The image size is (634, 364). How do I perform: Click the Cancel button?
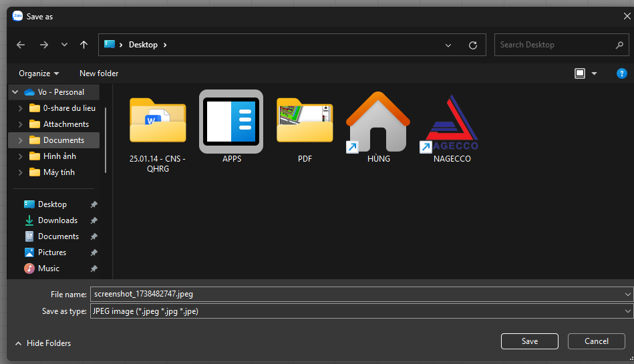pyautogui.click(x=596, y=341)
